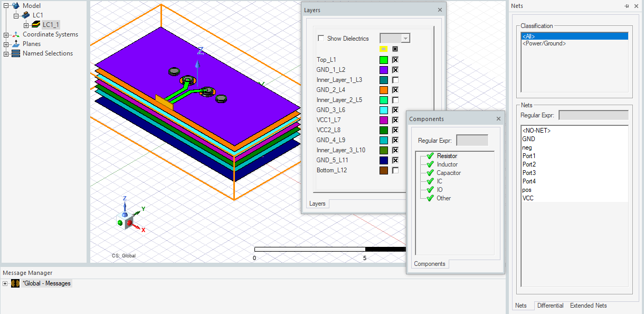Click the Global Messages icon in Message Manager
This screenshot has width=644, height=314.
16,283
